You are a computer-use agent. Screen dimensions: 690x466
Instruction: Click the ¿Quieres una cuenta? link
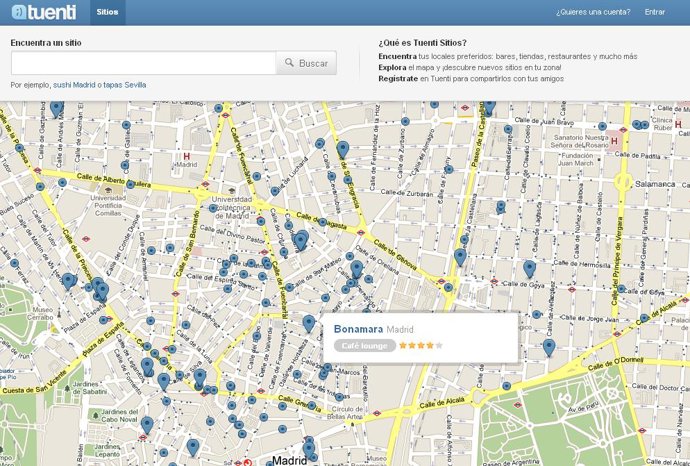click(593, 13)
